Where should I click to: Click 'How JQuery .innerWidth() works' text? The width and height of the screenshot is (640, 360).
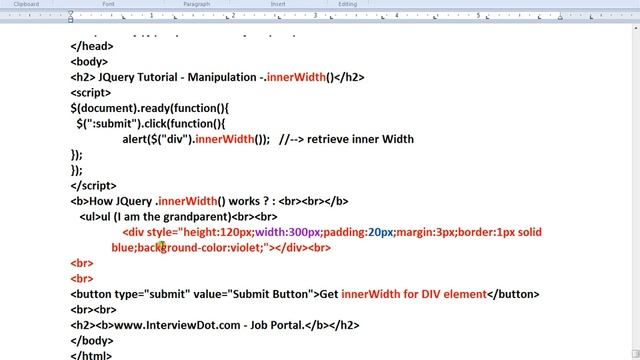(175, 201)
